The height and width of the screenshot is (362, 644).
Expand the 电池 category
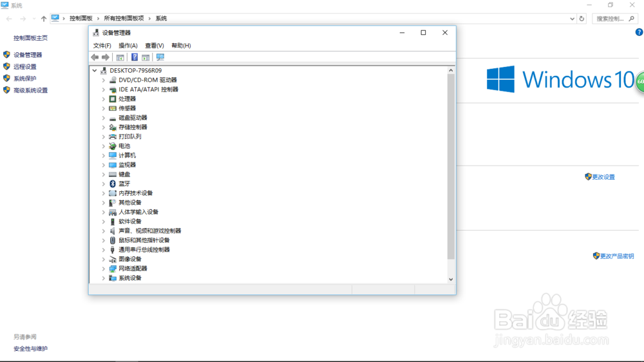click(104, 146)
